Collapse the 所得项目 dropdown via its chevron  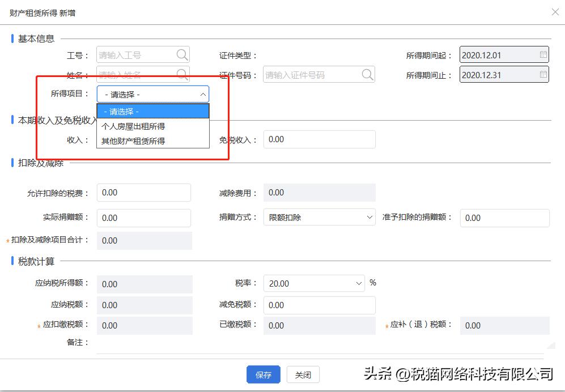point(202,94)
